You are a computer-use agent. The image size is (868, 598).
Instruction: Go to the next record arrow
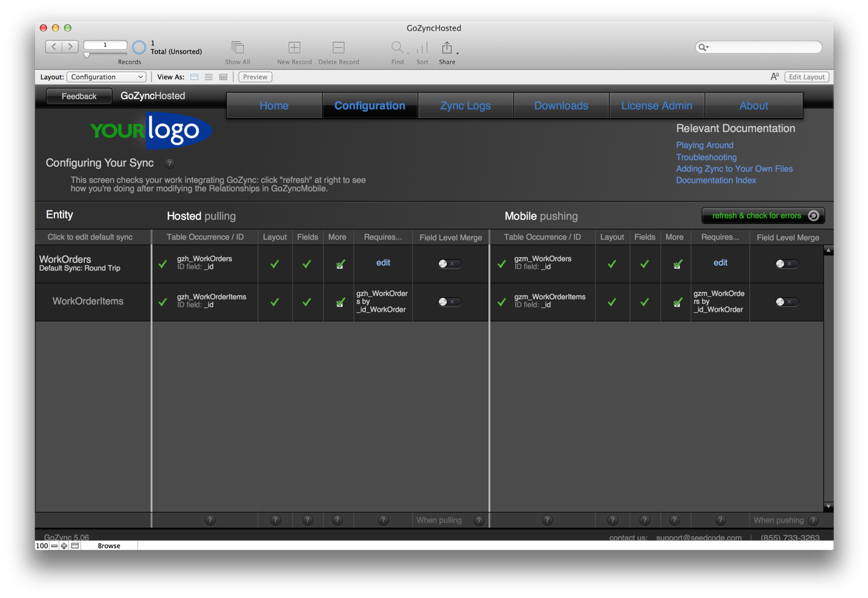[70, 47]
